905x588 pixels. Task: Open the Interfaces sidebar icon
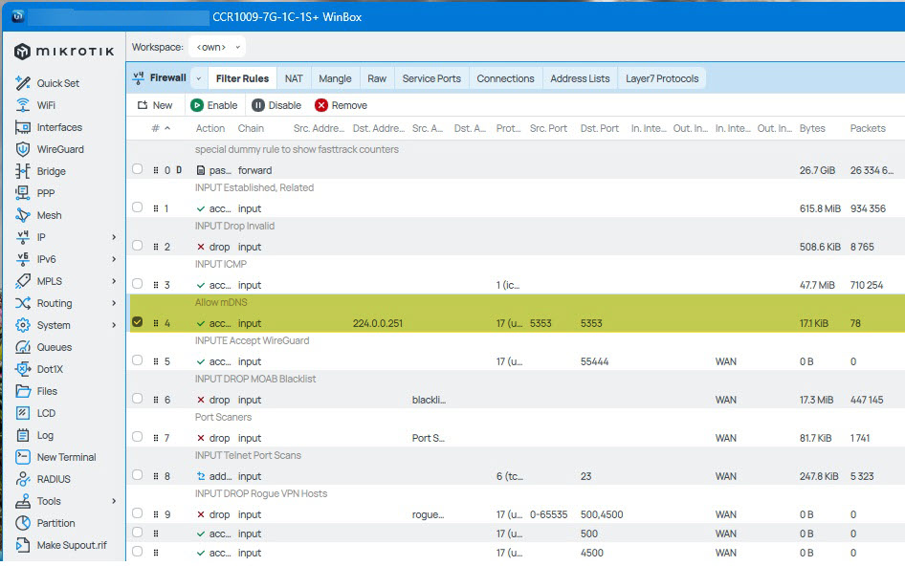(x=23, y=127)
